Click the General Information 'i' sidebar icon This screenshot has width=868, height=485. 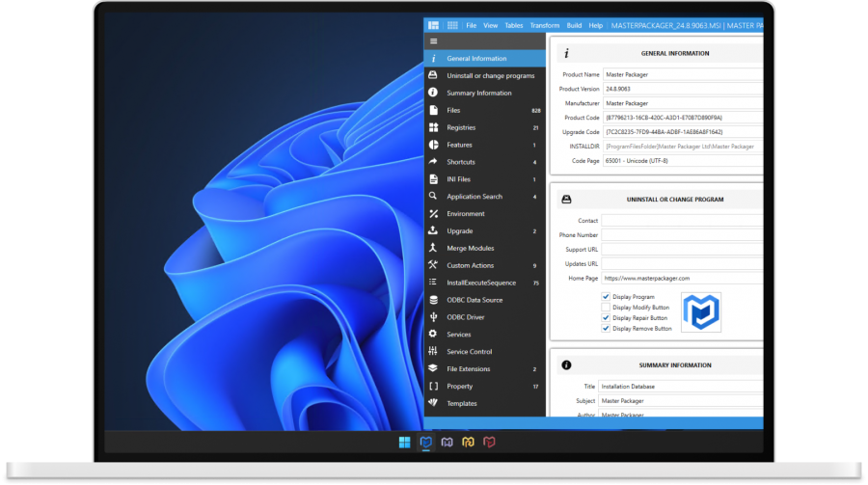[433, 58]
